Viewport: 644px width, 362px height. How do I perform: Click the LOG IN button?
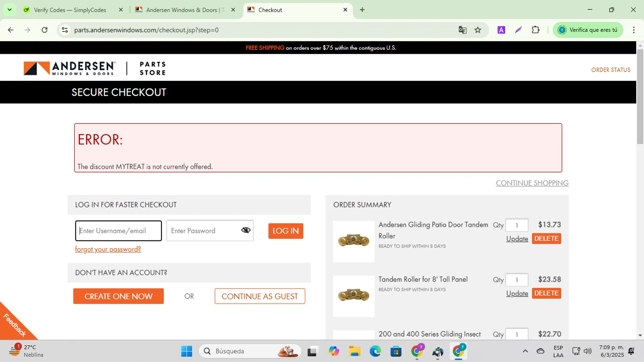[286, 231]
